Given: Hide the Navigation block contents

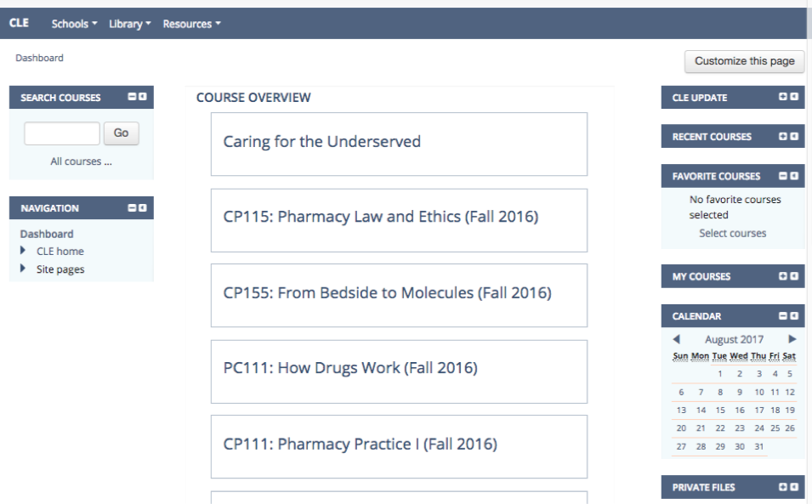Looking at the screenshot, I should [133, 207].
